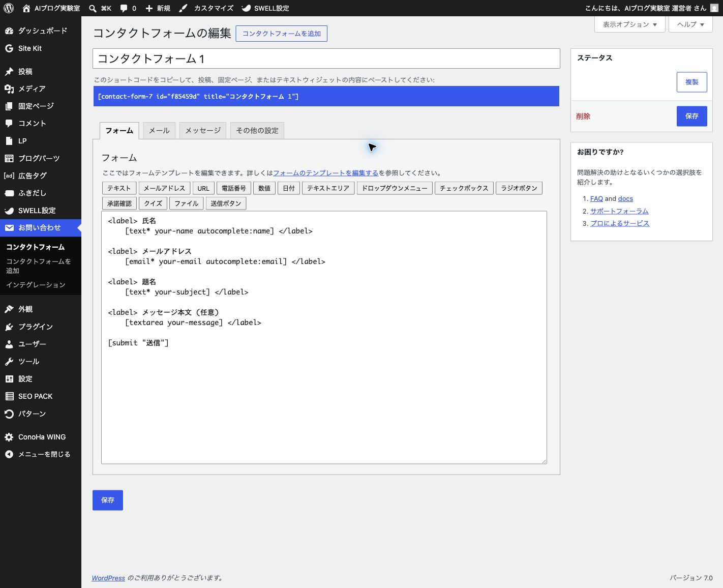Click the brush icon for カスタマイズ

pyautogui.click(x=183, y=8)
